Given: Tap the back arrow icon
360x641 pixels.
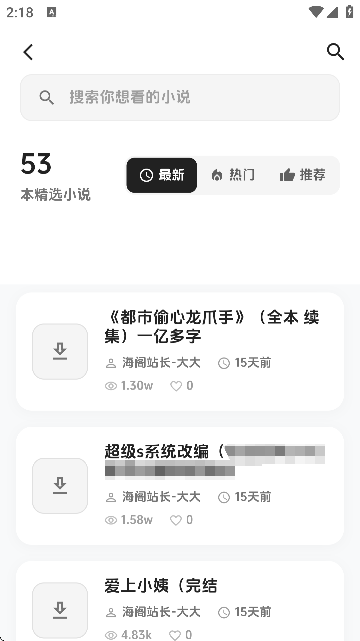Looking at the screenshot, I should 28,52.
